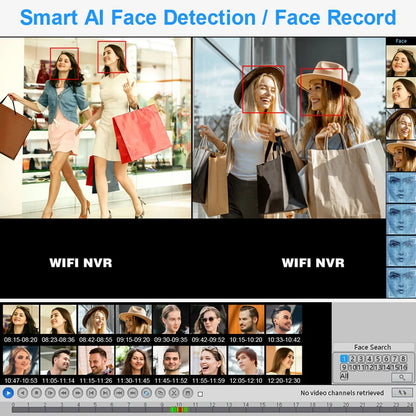Select channel 8 in Face Search
Viewport: 416px width, 416px height.
403,359
